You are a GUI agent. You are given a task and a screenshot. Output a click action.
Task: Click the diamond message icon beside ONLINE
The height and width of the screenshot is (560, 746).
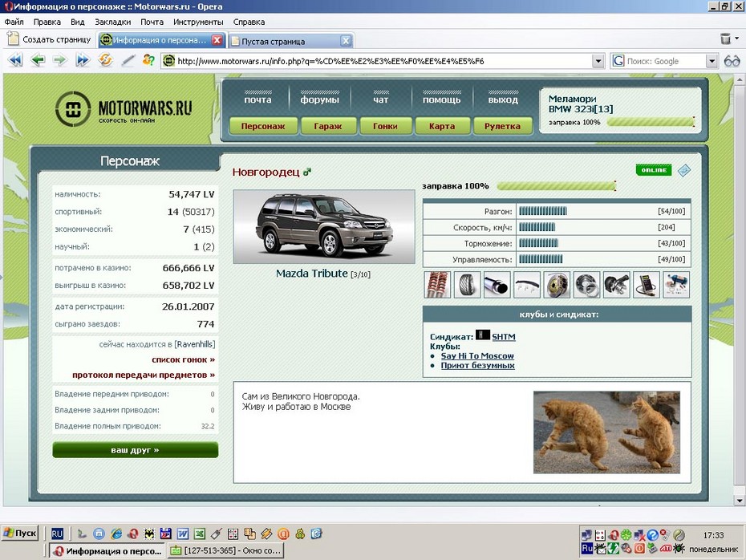683,170
